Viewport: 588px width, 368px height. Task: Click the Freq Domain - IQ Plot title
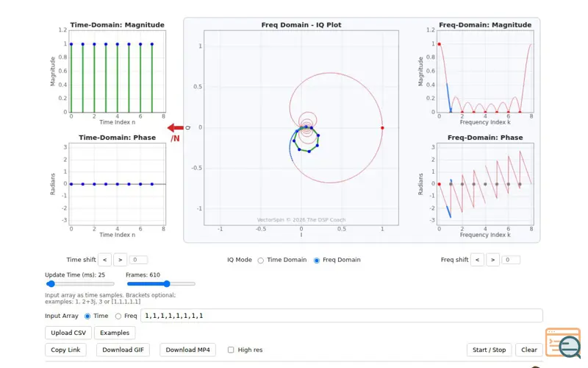[301, 25]
